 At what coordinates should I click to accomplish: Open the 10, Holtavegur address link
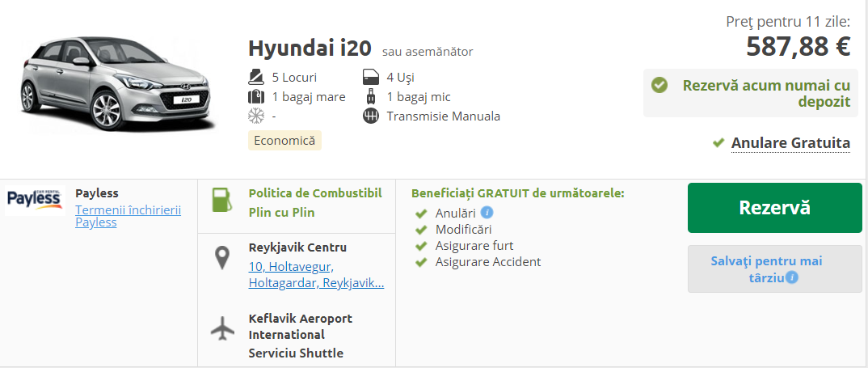[x=316, y=275]
